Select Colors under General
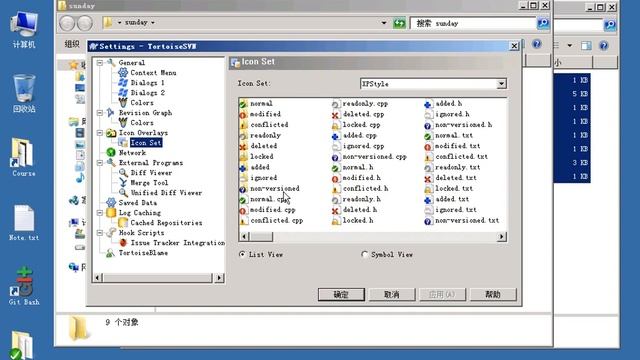 point(142,102)
